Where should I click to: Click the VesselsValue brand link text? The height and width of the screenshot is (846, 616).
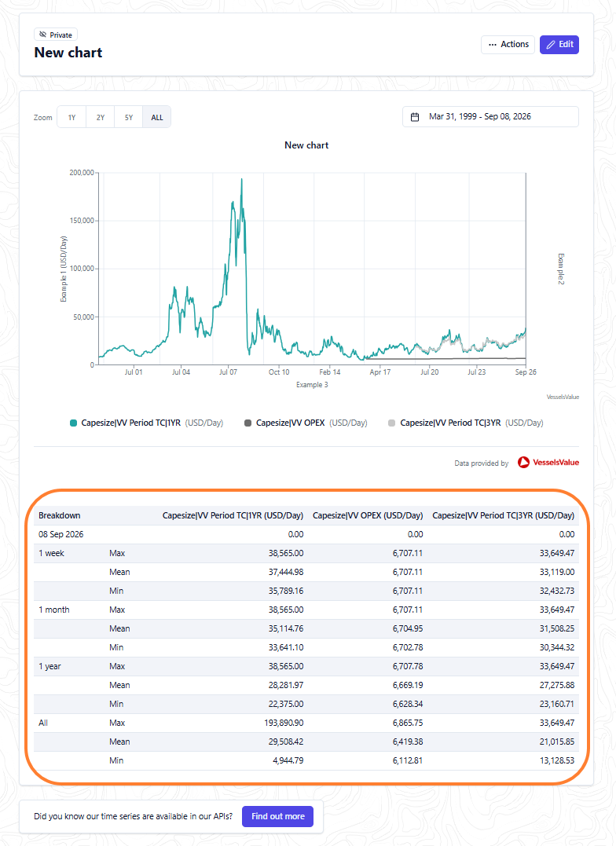pos(555,463)
